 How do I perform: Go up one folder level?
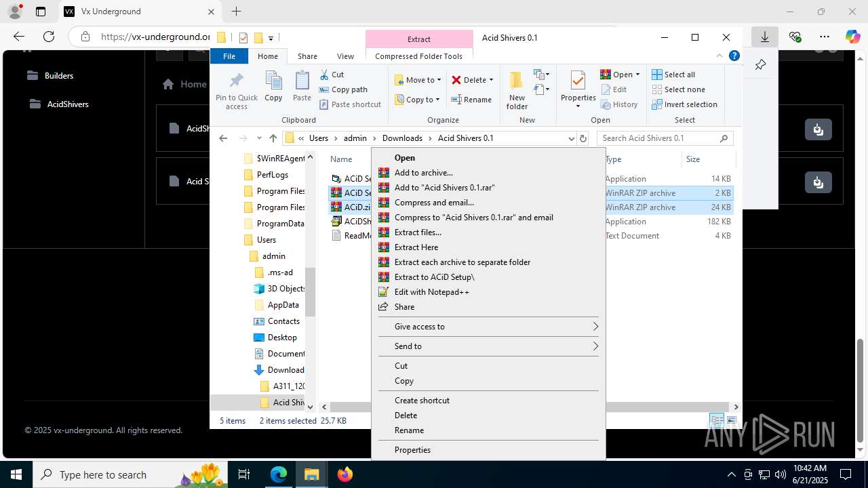coord(273,138)
